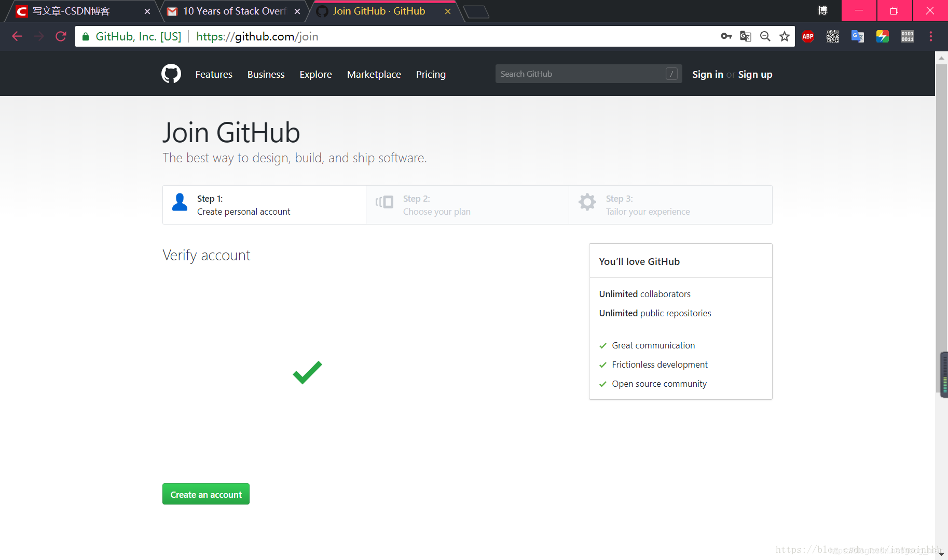Close the 10 Years of Stack Overflow tab
This screenshot has width=948, height=560.
[297, 11]
